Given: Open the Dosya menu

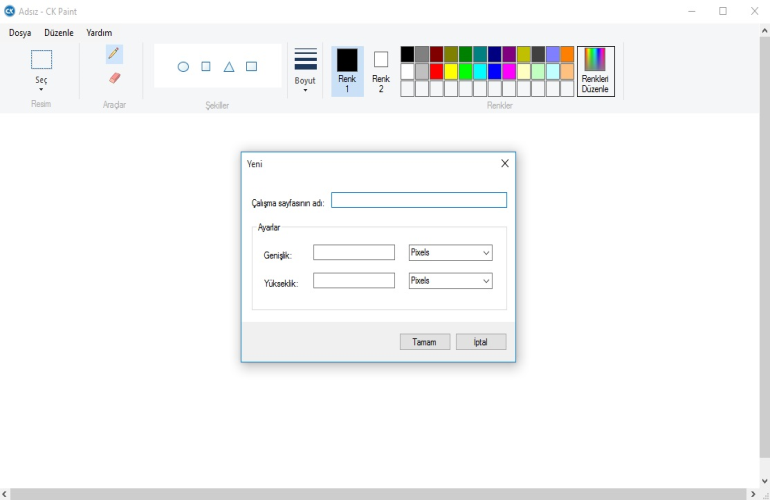Looking at the screenshot, I should tap(20, 33).
